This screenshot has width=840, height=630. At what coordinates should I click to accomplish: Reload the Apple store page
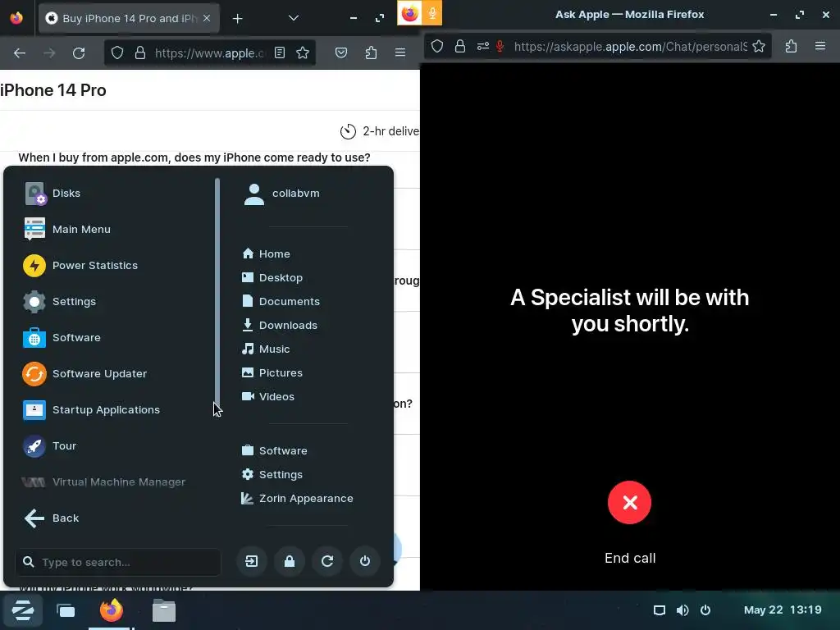pyautogui.click(x=79, y=52)
